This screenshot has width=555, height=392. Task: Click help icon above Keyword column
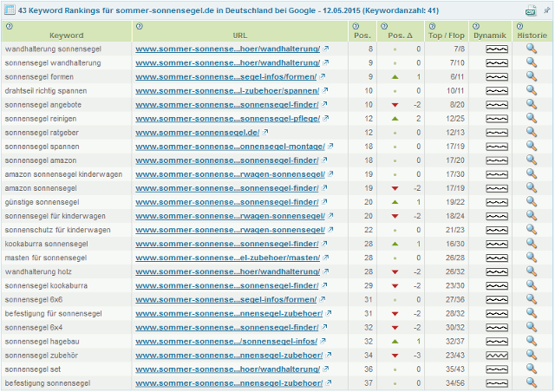coord(9,26)
